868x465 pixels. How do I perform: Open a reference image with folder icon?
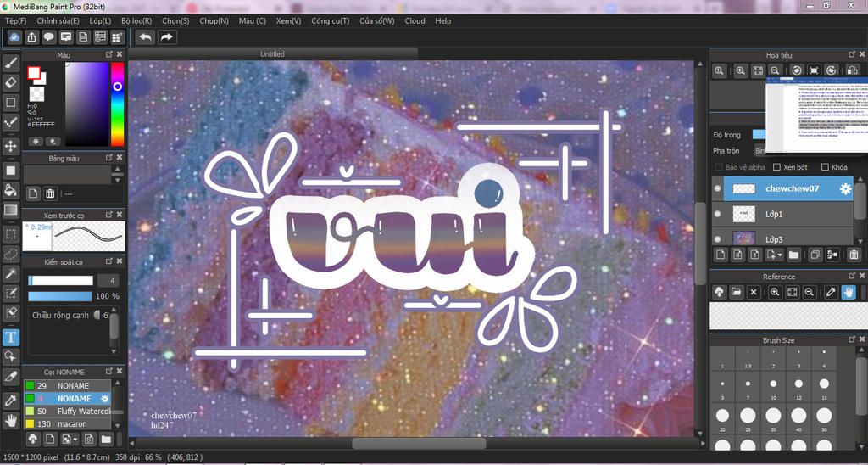(x=736, y=292)
